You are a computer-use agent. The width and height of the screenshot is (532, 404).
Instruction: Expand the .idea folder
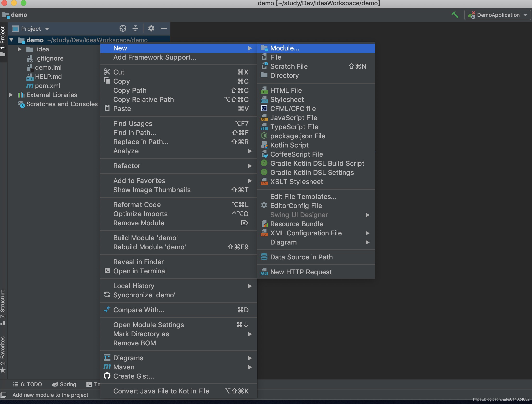click(20, 49)
